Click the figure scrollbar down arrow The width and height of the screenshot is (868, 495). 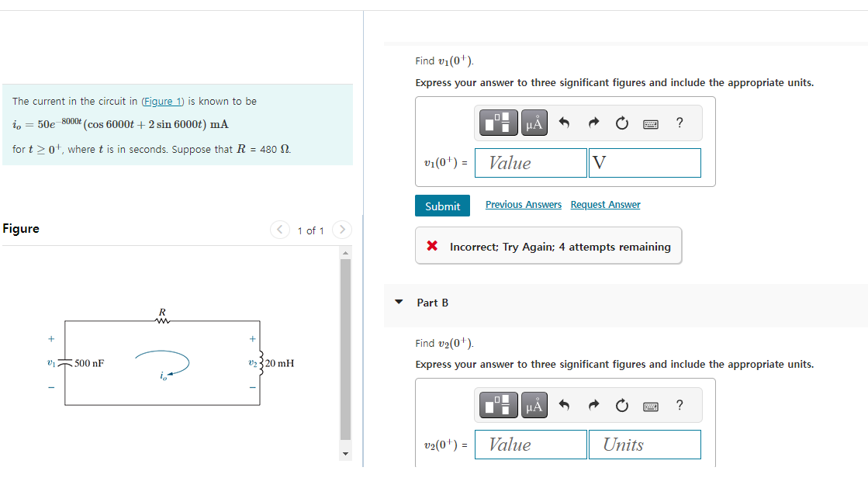click(x=344, y=452)
